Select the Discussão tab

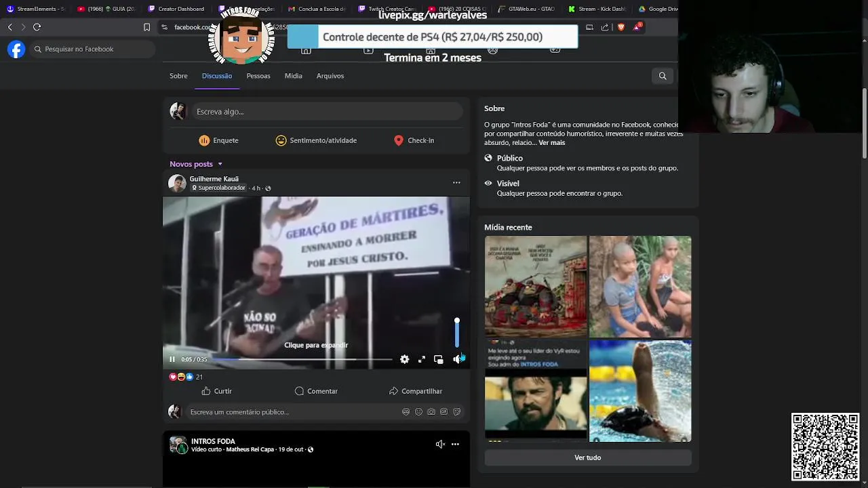click(217, 76)
